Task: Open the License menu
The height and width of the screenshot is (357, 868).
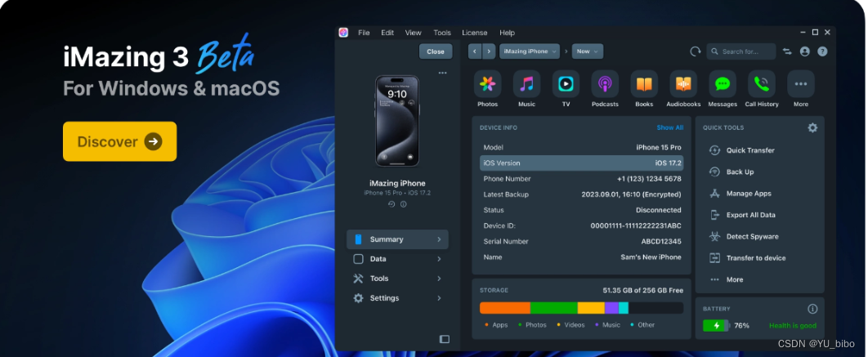Action: 474,33
